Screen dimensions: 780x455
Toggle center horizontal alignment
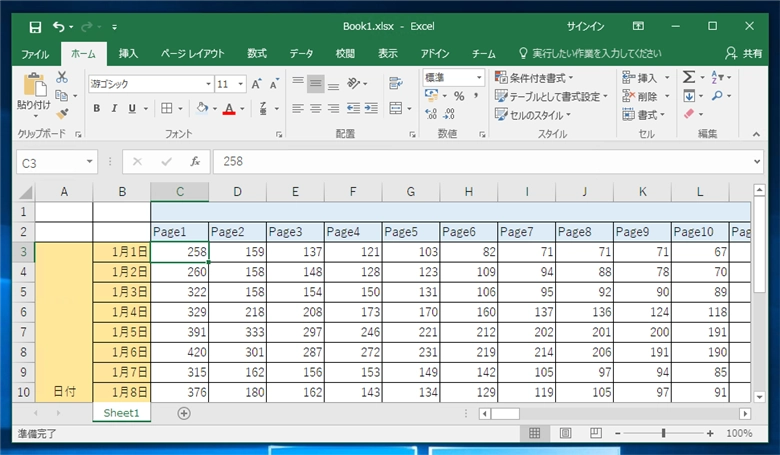[315, 108]
